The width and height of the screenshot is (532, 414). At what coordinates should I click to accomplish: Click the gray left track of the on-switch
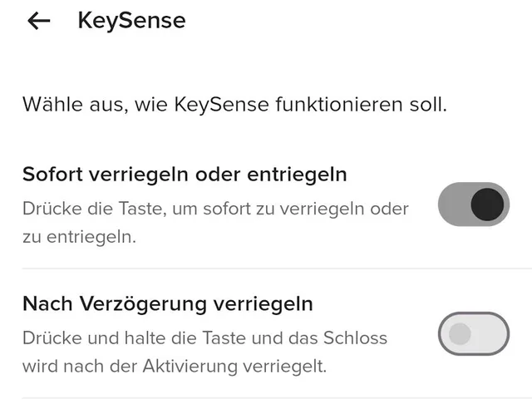point(455,205)
